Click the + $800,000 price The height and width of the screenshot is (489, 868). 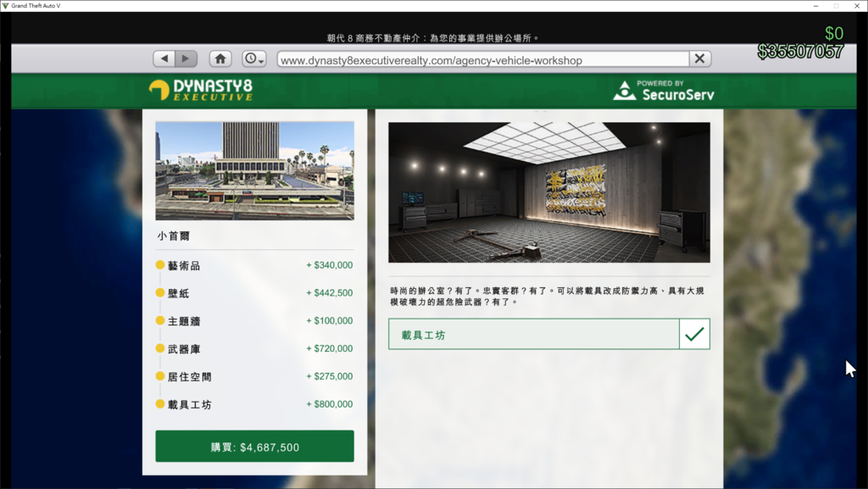tap(330, 403)
